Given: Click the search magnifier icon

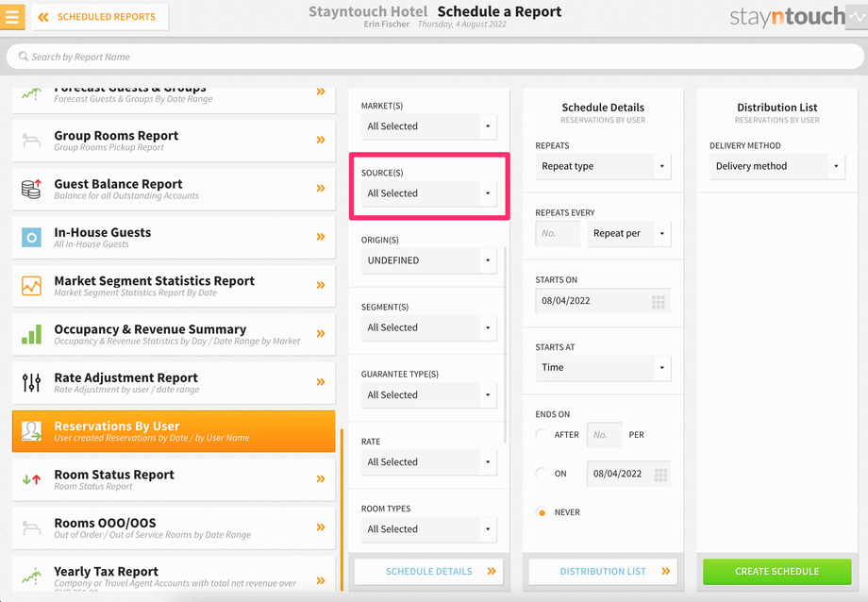Looking at the screenshot, I should click(x=24, y=57).
